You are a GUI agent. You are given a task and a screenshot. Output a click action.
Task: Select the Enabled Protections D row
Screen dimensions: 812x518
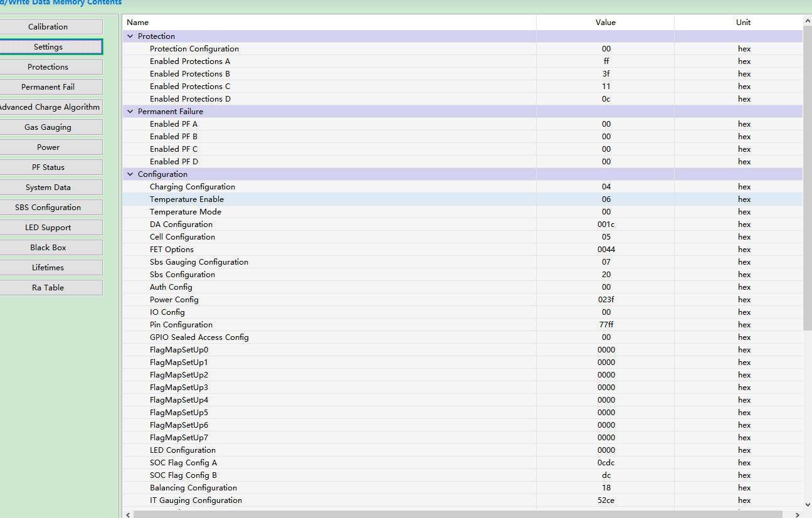[x=463, y=99]
